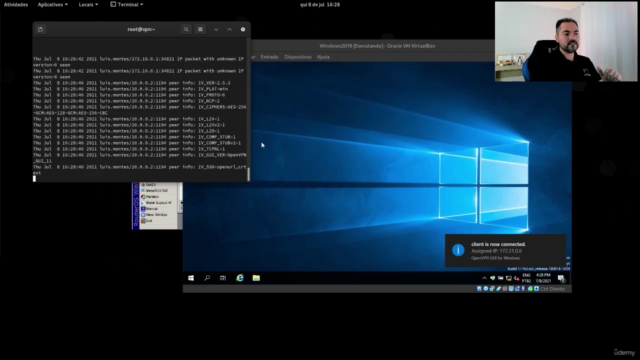The width and height of the screenshot is (640, 360).
Task: Open VirtualBox Dispositivos menu
Action: coord(298,57)
